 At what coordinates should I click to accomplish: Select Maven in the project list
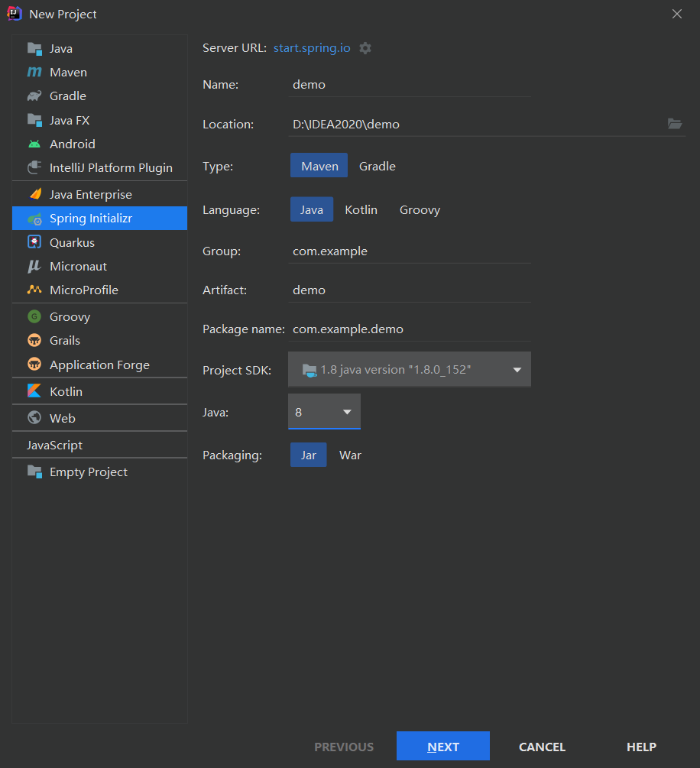(99, 72)
